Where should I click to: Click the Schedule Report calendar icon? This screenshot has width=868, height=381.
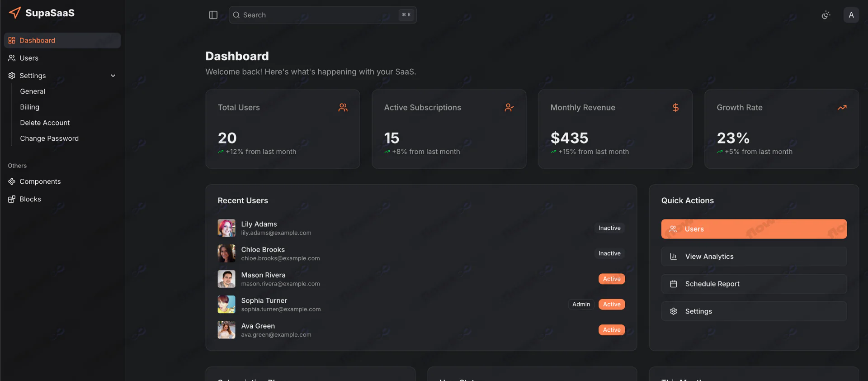point(673,284)
